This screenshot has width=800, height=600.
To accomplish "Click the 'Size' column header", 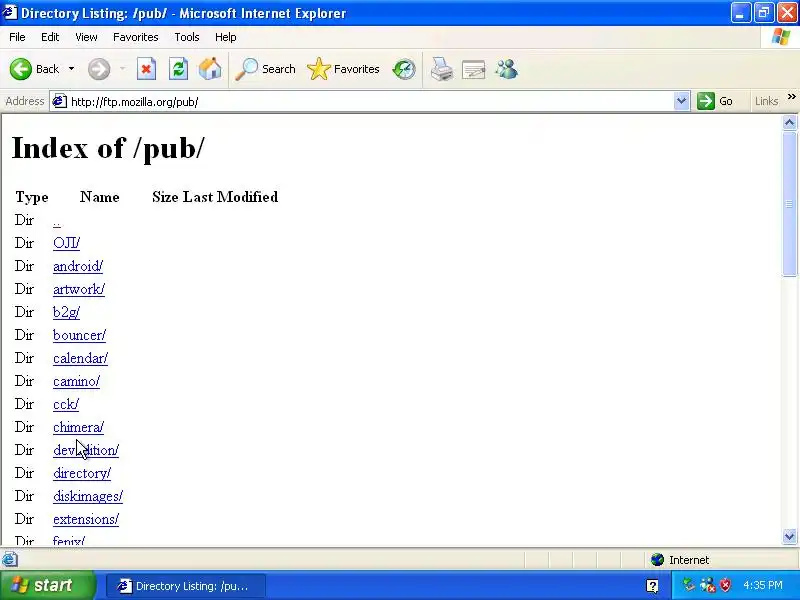I will pos(165,197).
